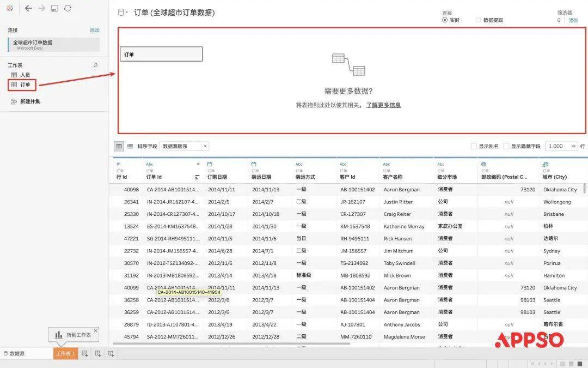Image resolution: width=588 pixels, height=368 pixels.
Task: Refresh the data source
Action: [68, 8]
